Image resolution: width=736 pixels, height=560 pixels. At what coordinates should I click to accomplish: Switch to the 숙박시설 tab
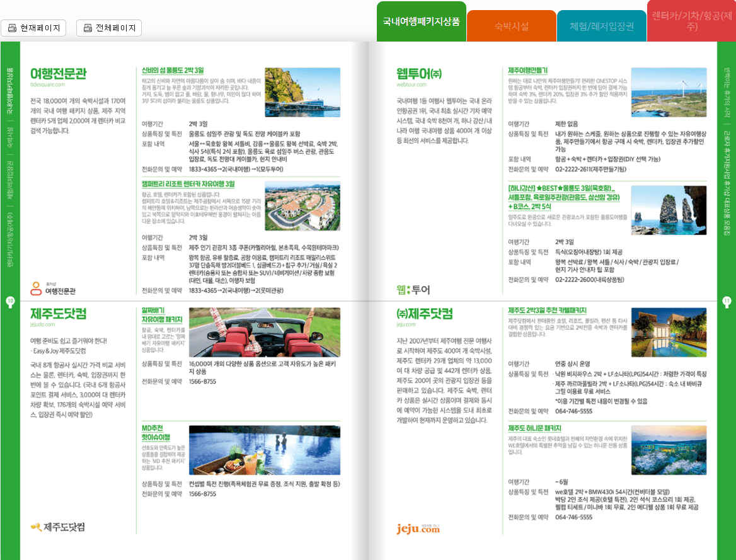[x=511, y=26]
